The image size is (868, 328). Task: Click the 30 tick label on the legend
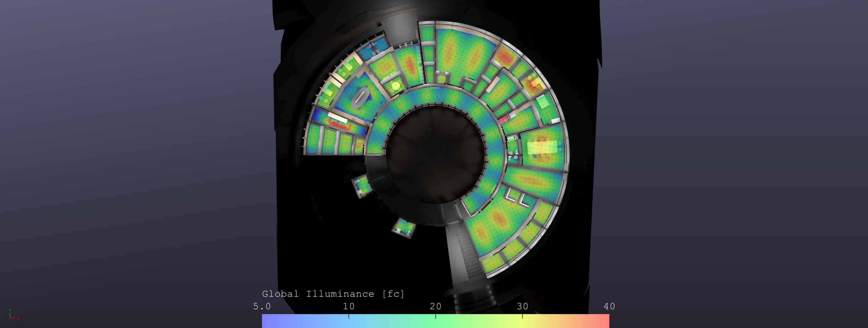[x=522, y=306]
